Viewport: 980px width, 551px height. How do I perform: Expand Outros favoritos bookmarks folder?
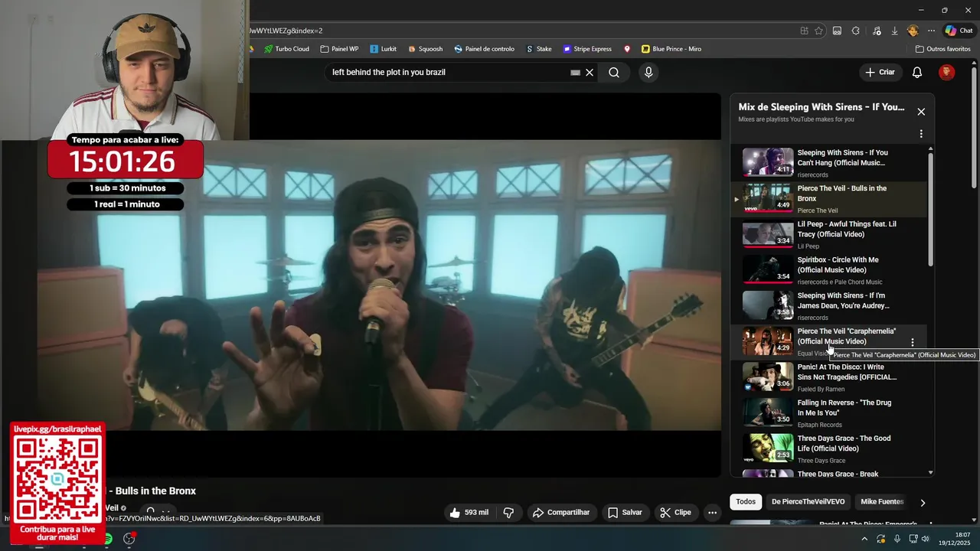point(942,49)
